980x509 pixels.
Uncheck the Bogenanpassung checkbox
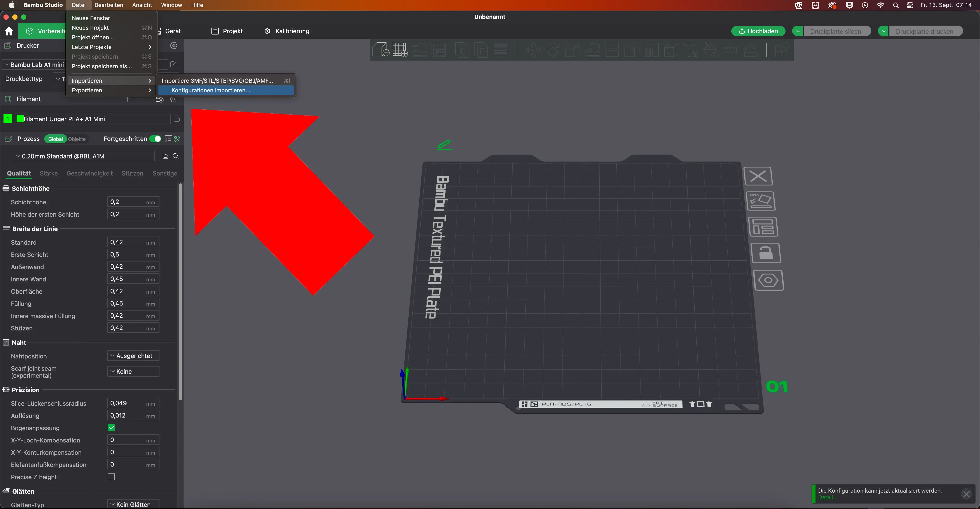(111, 428)
